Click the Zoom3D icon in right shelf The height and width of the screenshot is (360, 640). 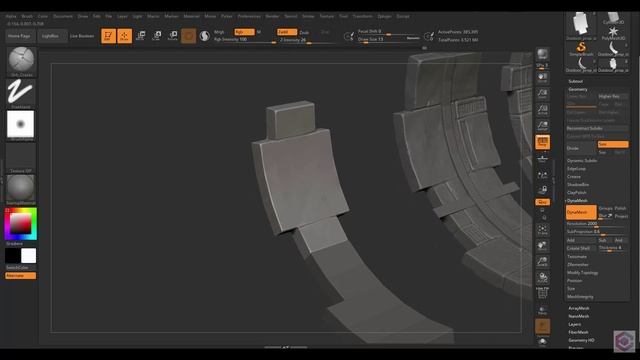click(542, 262)
